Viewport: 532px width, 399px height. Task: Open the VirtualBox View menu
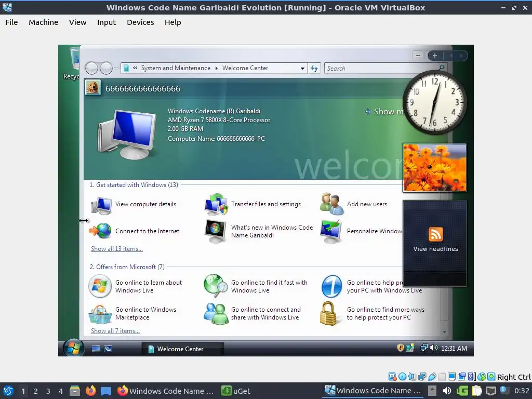(78, 22)
